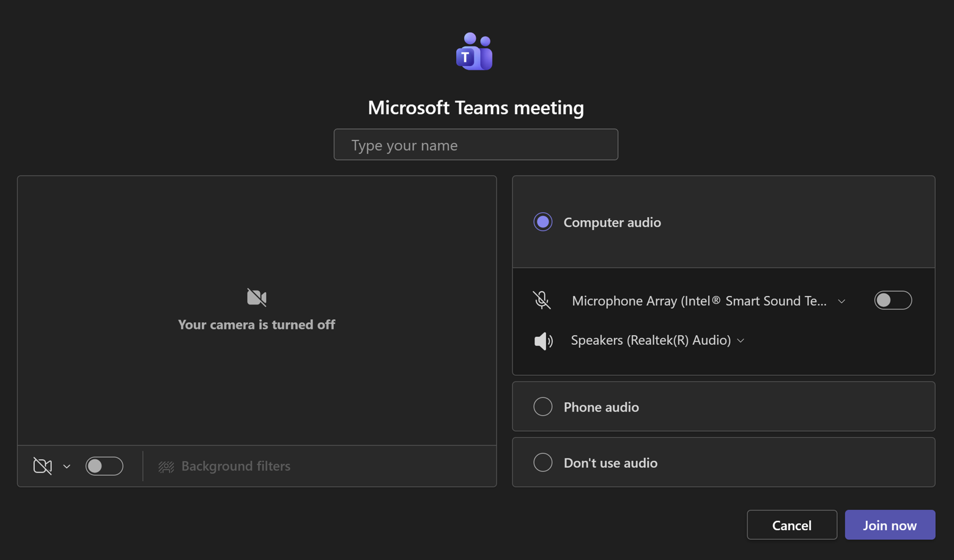Select the Phone audio radio button
Image resolution: width=954 pixels, height=560 pixels.
[x=543, y=407]
